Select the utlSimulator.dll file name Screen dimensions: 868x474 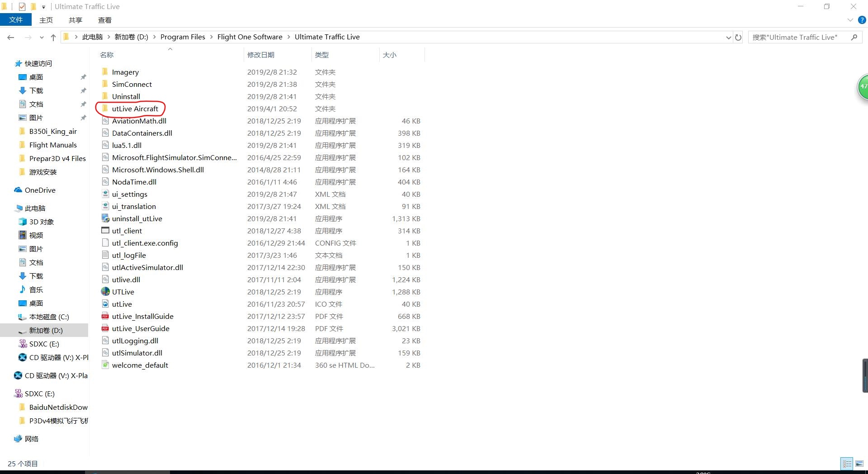(x=137, y=353)
